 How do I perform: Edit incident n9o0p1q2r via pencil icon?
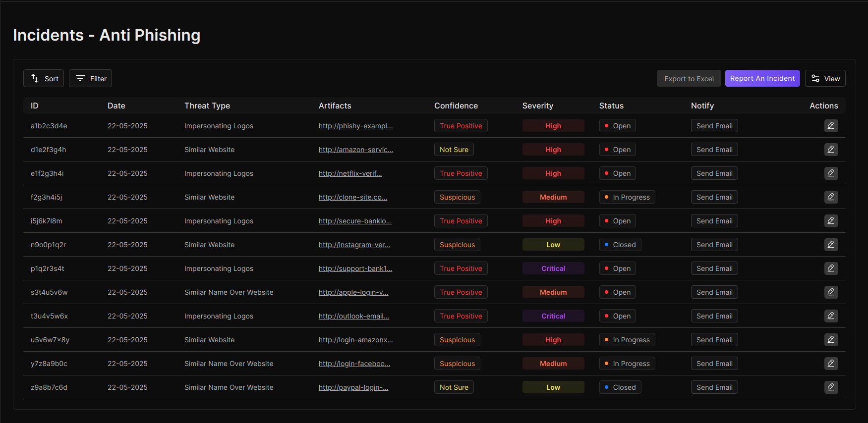[x=831, y=245]
